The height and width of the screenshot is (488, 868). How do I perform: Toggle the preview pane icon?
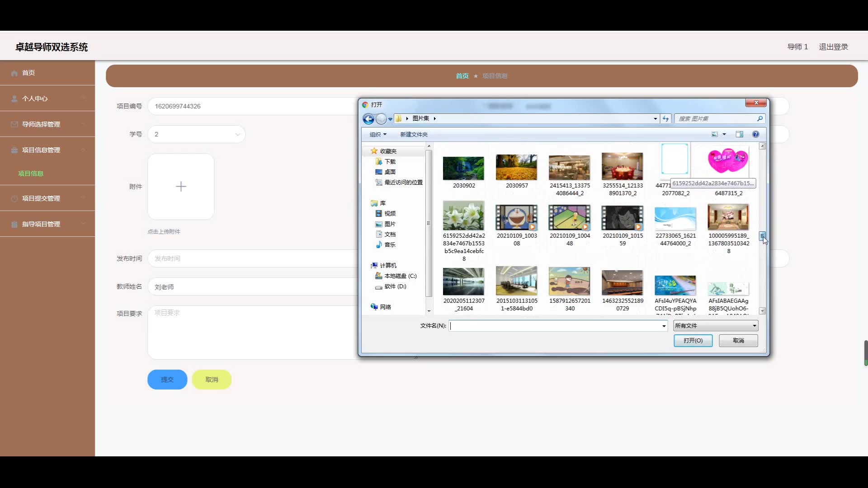[739, 134]
